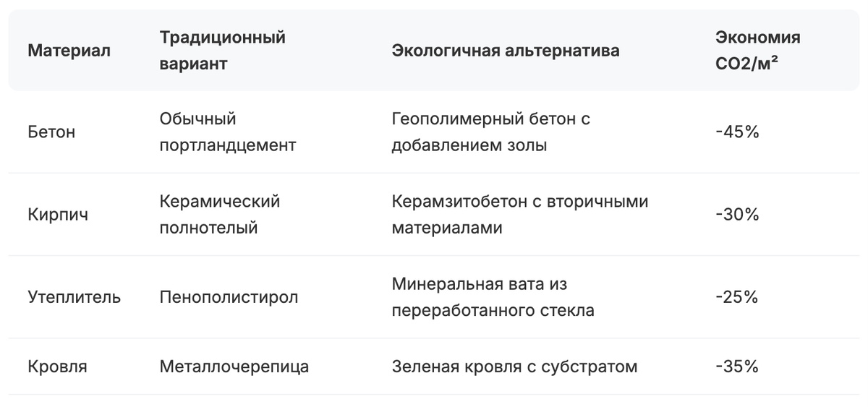
Task: Click the -30% value
Action: tap(736, 215)
